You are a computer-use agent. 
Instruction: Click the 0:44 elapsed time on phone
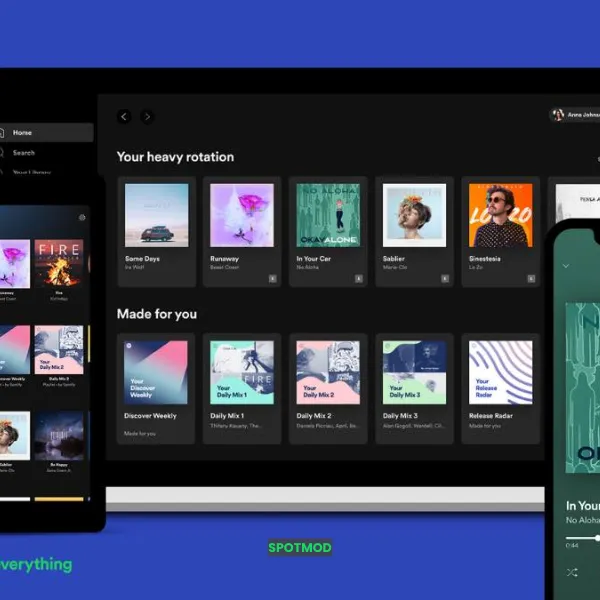tap(572, 545)
